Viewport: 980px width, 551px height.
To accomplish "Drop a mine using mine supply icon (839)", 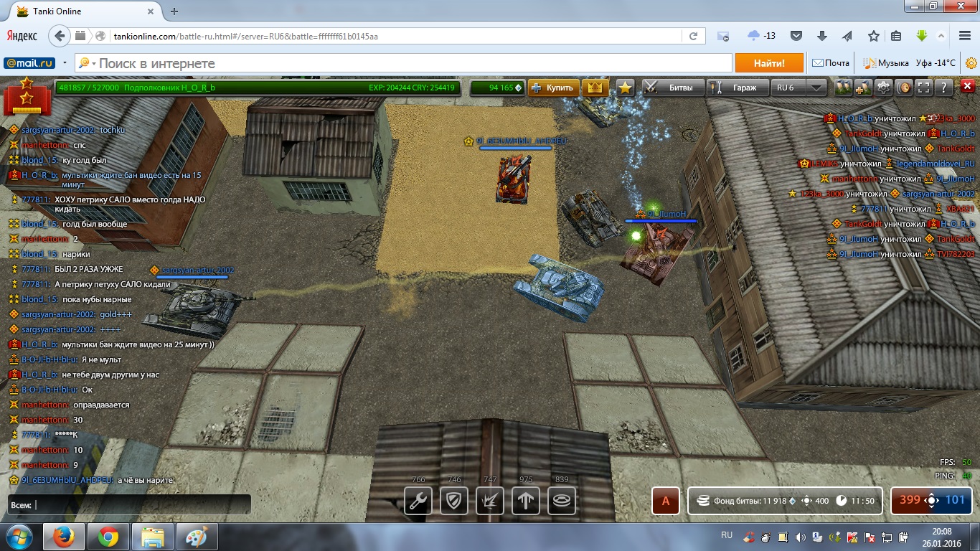I will point(562,501).
